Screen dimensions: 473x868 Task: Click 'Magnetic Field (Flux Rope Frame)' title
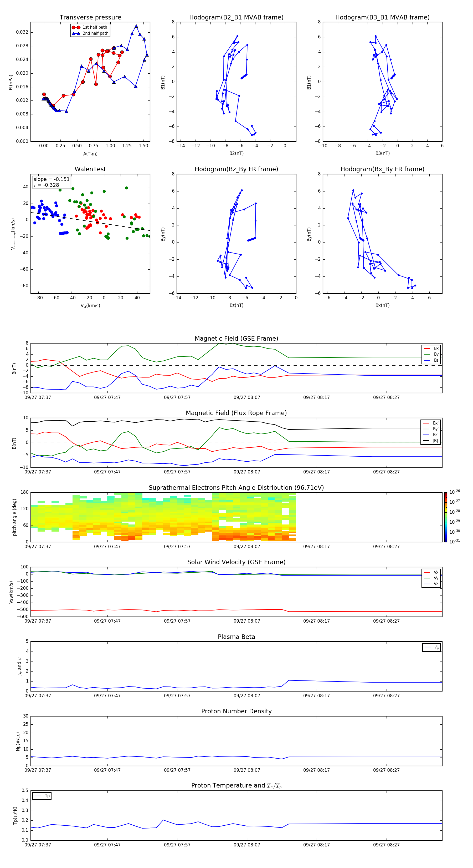(x=236, y=413)
